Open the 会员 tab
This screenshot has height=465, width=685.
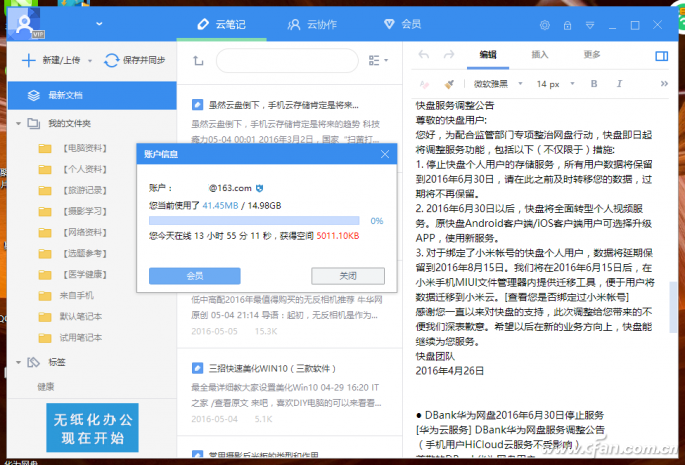click(x=402, y=24)
